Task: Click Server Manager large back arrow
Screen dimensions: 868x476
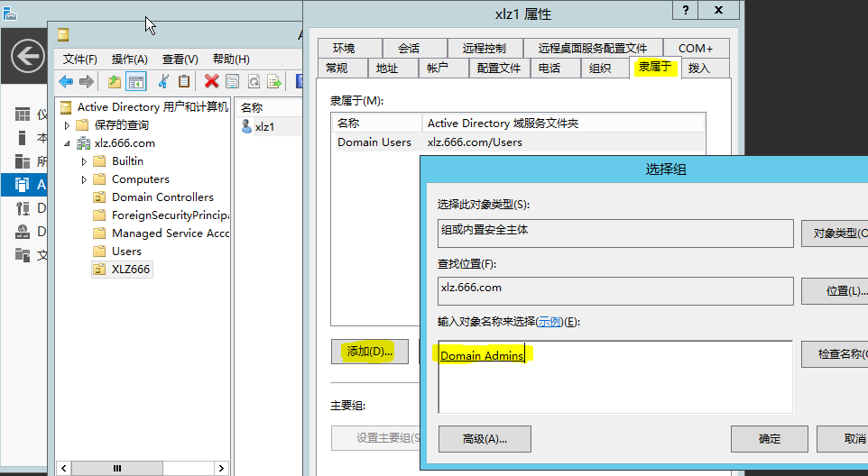Action: tap(28, 56)
